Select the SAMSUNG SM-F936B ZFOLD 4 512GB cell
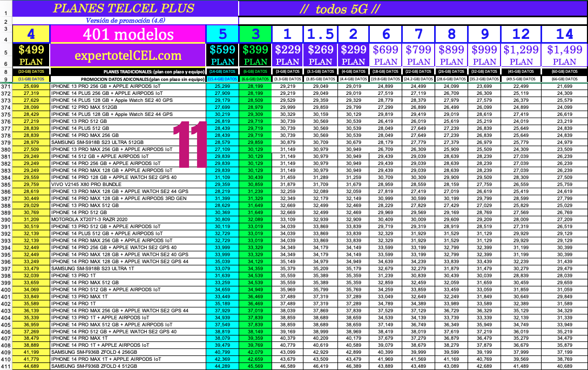 [x=128, y=366]
